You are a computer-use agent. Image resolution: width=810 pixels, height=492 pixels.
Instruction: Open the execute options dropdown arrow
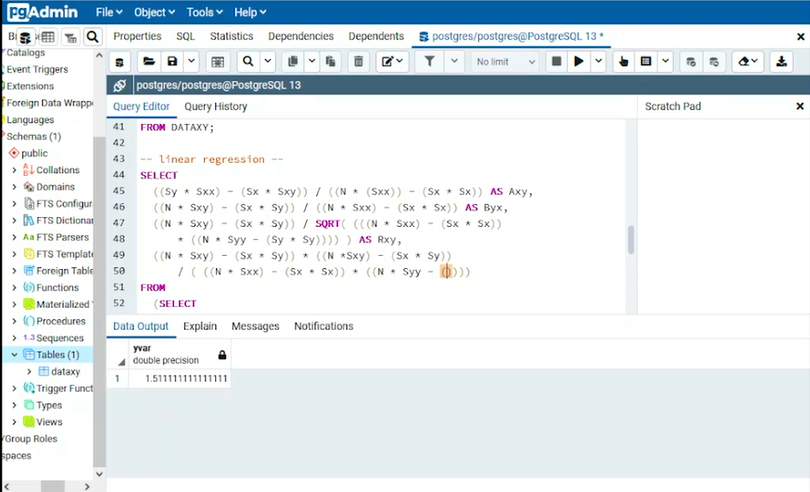598,62
